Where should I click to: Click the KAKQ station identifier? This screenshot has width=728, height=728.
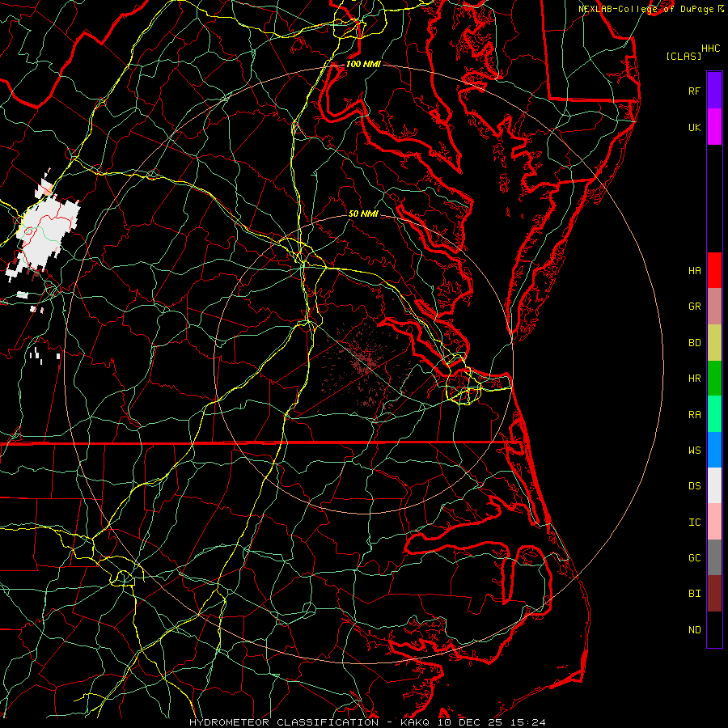415,722
